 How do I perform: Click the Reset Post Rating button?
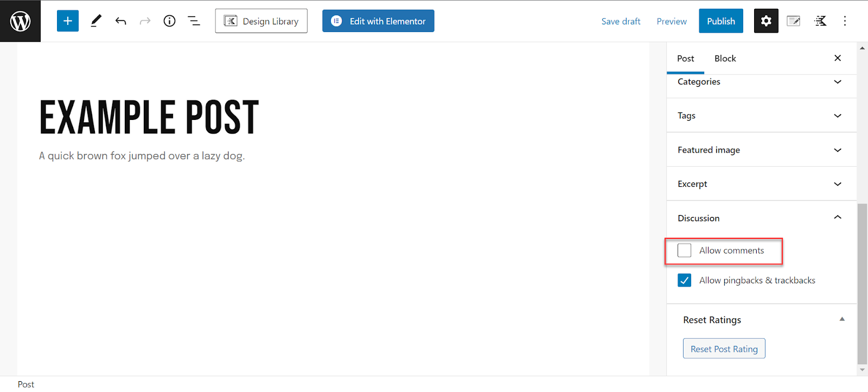(x=724, y=349)
